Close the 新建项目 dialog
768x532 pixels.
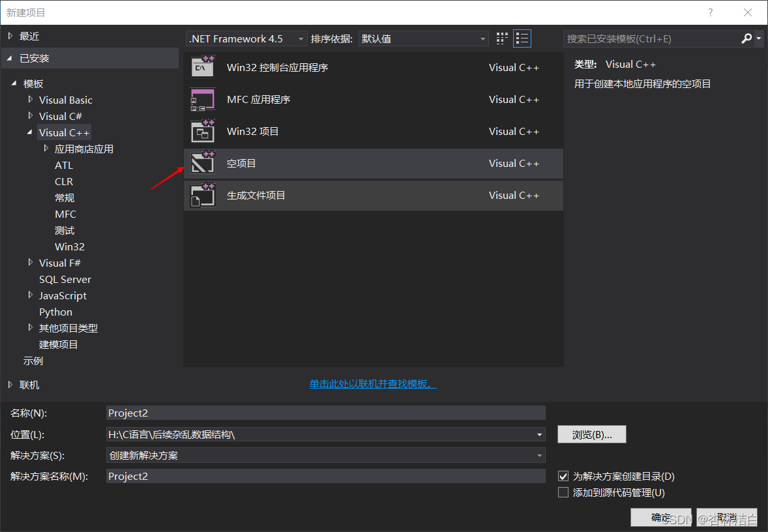747,13
